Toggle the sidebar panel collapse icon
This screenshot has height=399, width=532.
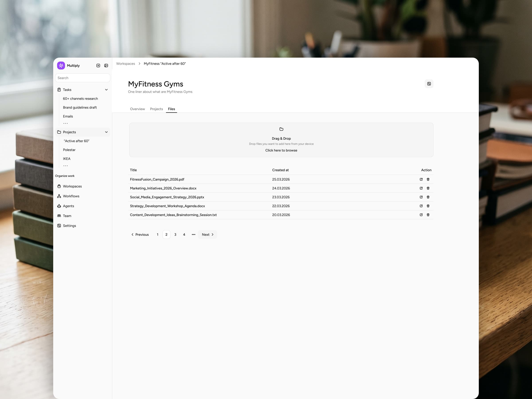(x=106, y=65)
